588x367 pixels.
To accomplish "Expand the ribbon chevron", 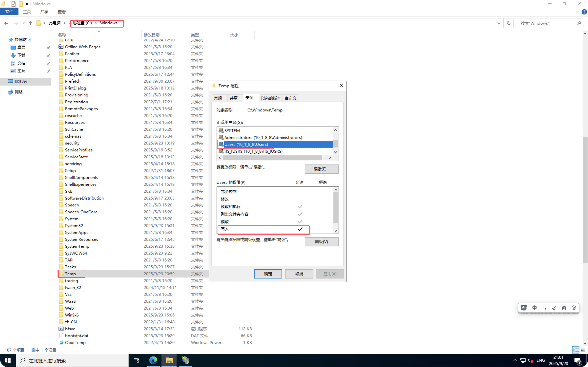I will pyautogui.click(x=577, y=12).
